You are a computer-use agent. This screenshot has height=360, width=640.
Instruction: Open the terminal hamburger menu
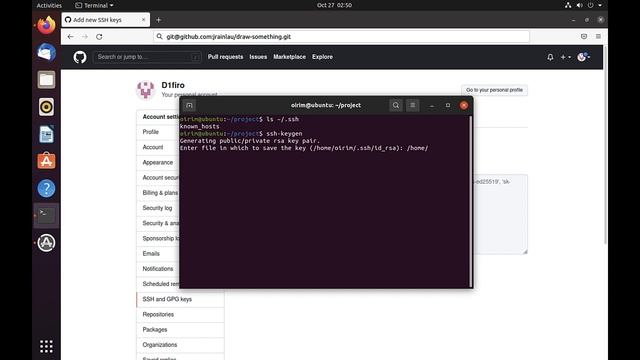point(413,105)
